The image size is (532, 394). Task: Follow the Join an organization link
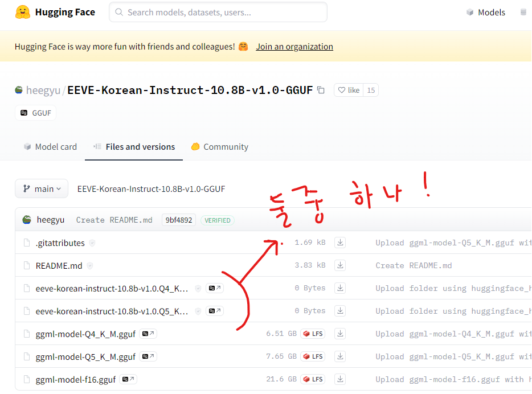click(294, 47)
